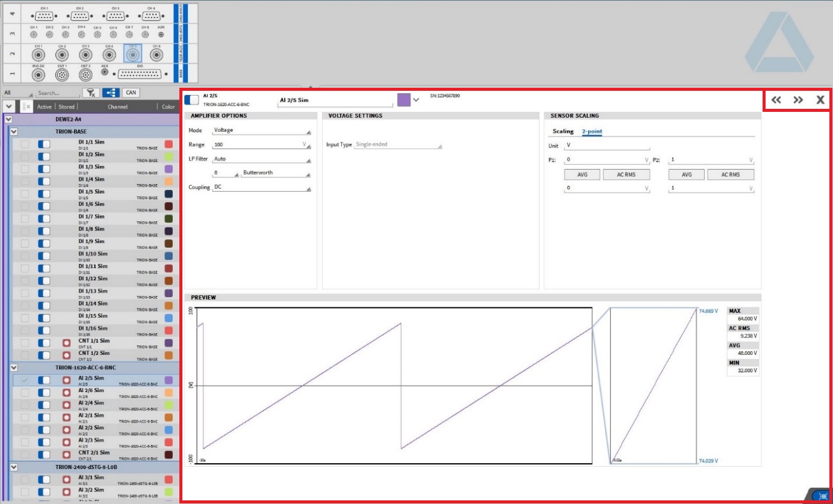The width and height of the screenshot is (833, 504).
Task: Toggle the Active switch for DI 1/1 Sim
Action: pos(44,144)
